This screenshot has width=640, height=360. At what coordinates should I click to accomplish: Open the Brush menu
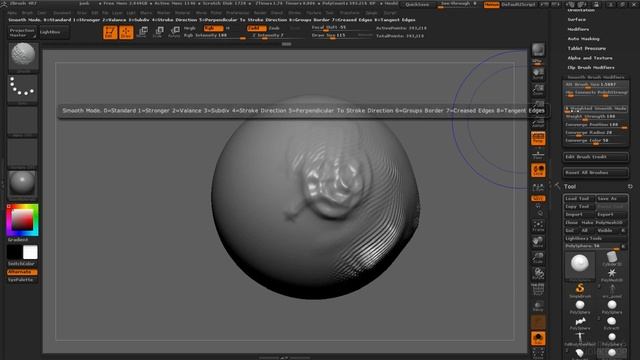click(27, 13)
